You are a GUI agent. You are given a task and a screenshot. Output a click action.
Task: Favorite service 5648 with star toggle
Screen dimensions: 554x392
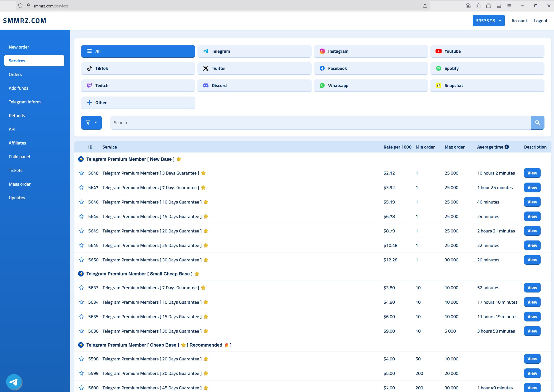(x=81, y=173)
